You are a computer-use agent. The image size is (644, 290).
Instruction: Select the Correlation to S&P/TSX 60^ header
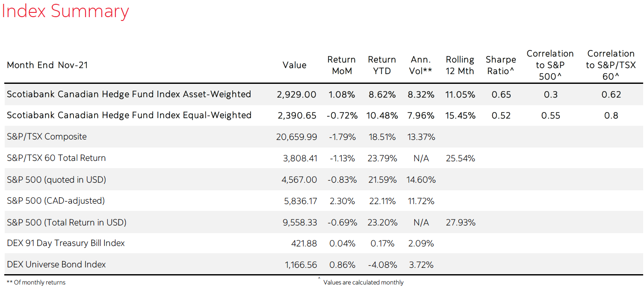pos(611,65)
